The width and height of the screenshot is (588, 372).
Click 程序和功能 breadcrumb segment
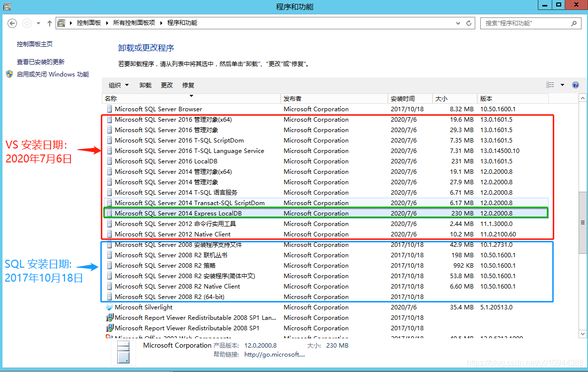tap(182, 23)
